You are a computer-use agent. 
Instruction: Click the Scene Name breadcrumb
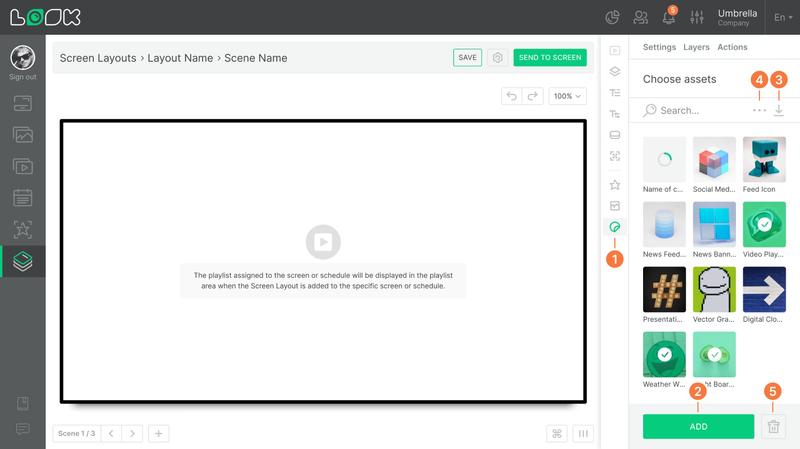pos(256,58)
